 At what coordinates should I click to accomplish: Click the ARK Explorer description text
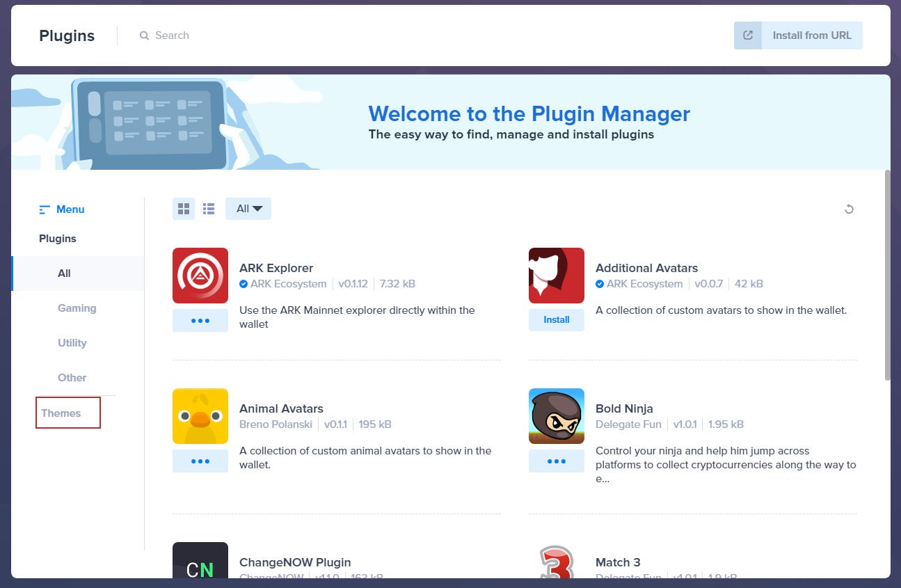[357, 317]
